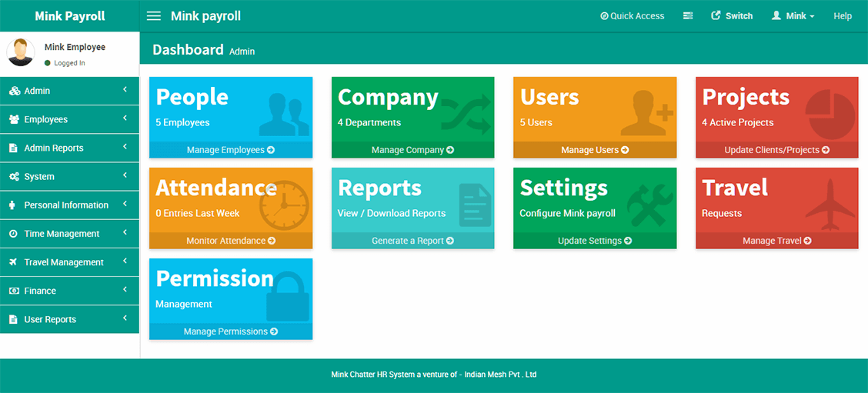Click the padlock icon on Permission card
868x393 pixels.
(x=288, y=296)
